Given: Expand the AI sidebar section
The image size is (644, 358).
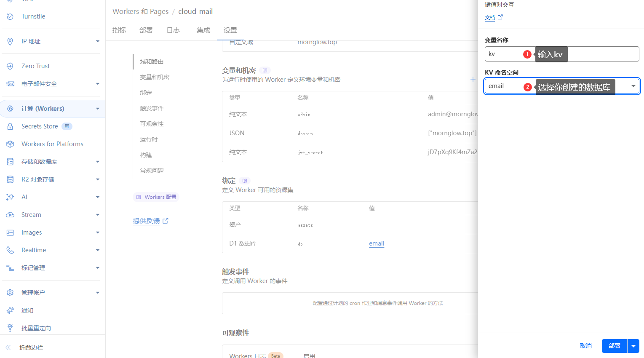Looking at the screenshot, I should coord(97,197).
